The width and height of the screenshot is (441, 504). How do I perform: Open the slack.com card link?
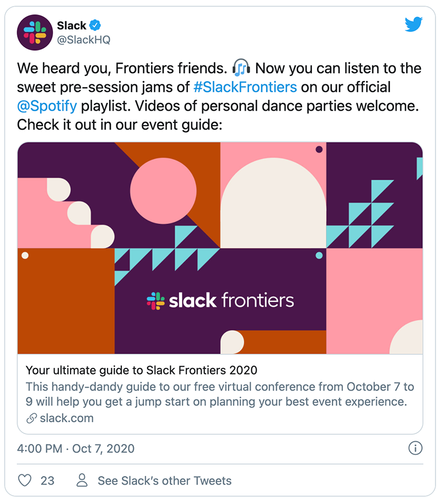[x=67, y=418]
